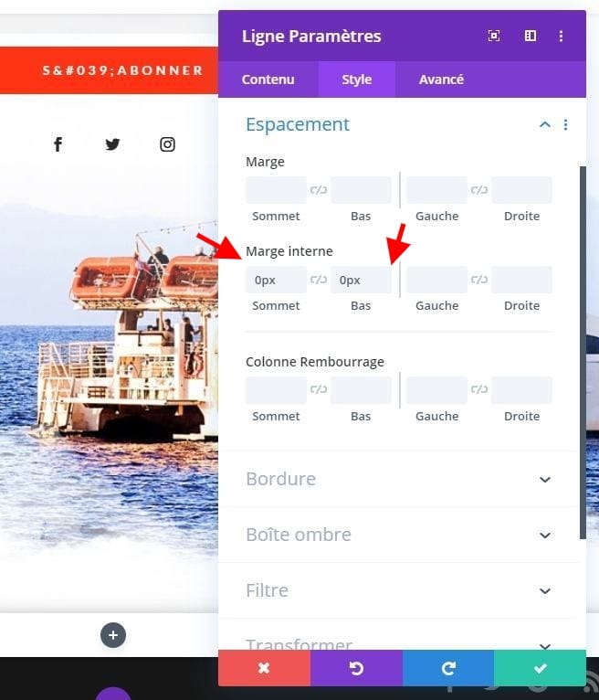This screenshot has width=599, height=700.
Task: Open the Ligne Paramètres three-dot menu
Action: pos(561,36)
